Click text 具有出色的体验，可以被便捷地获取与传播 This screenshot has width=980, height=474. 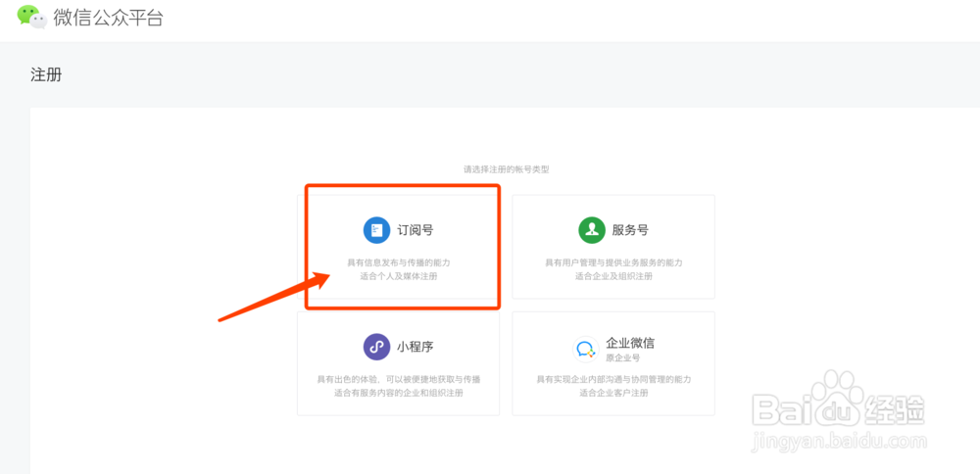(x=399, y=380)
